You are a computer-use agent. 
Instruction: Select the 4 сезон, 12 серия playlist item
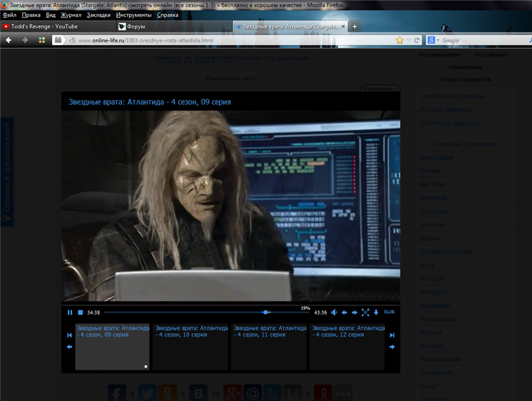tap(347, 346)
